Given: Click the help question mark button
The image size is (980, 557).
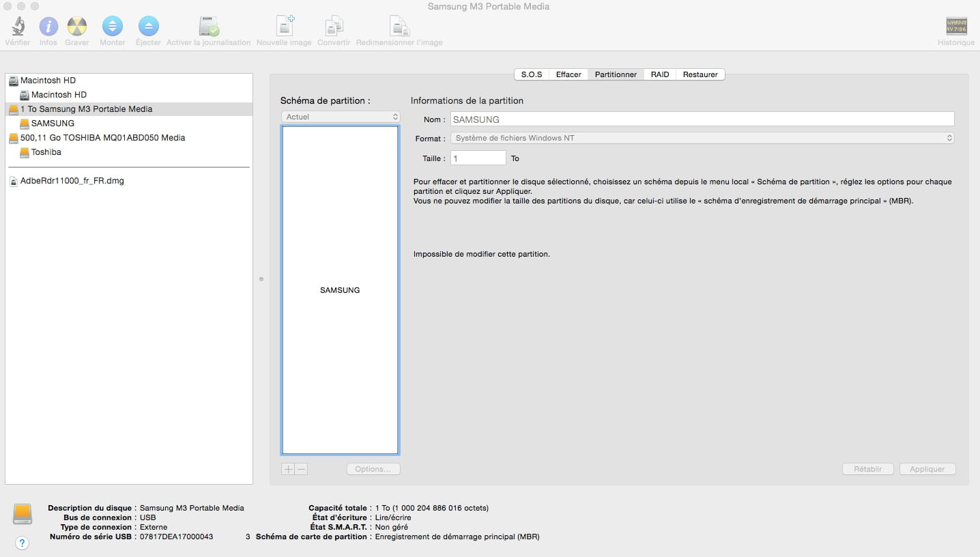Looking at the screenshot, I should (x=22, y=543).
